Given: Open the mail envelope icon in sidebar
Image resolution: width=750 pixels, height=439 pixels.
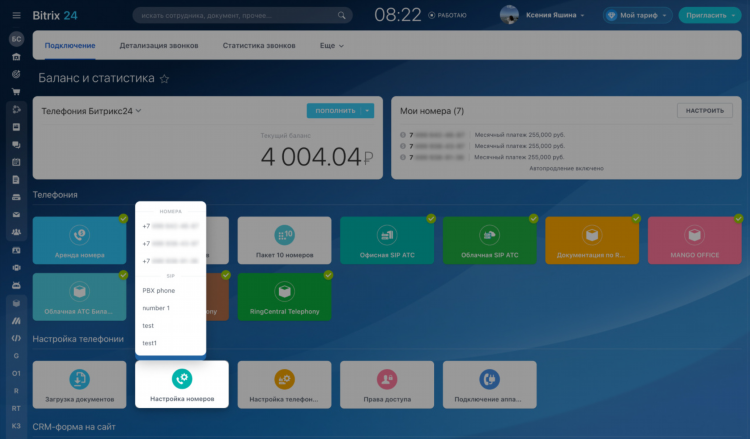Looking at the screenshot, I should (x=16, y=215).
